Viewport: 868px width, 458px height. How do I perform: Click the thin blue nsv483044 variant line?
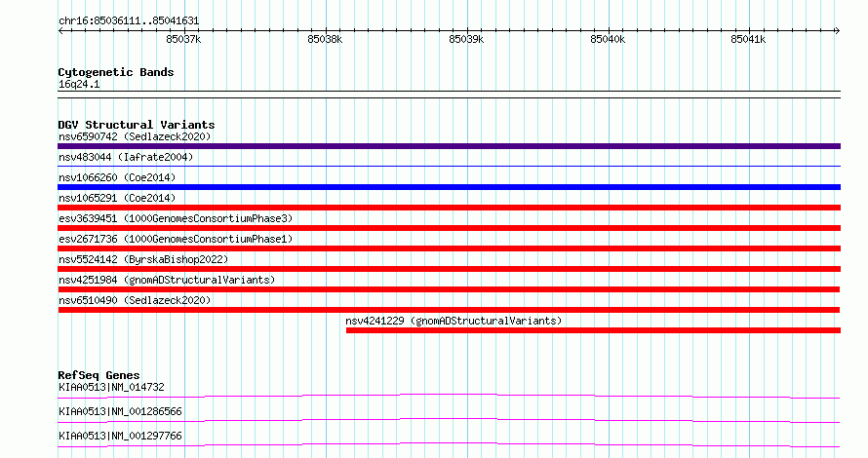pyautogui.click(x=449, y=166)
